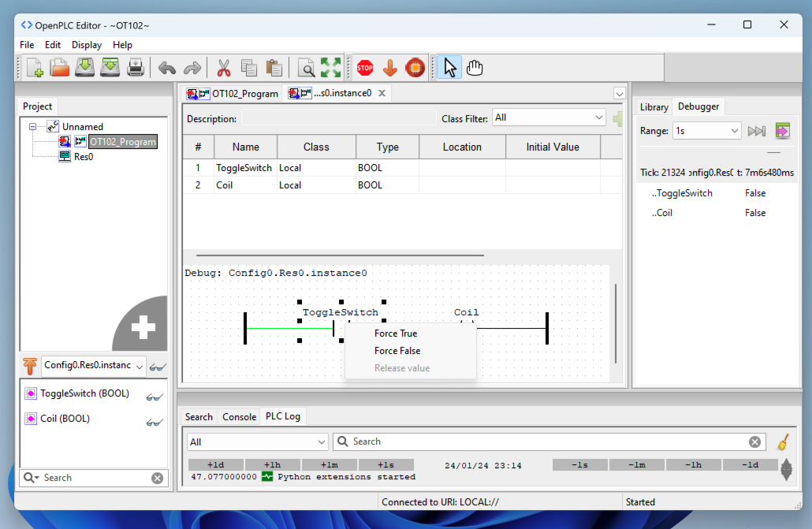Click the big plus add-element button
The width and height of the screenshot is (812, 529).
pos(143,327)
